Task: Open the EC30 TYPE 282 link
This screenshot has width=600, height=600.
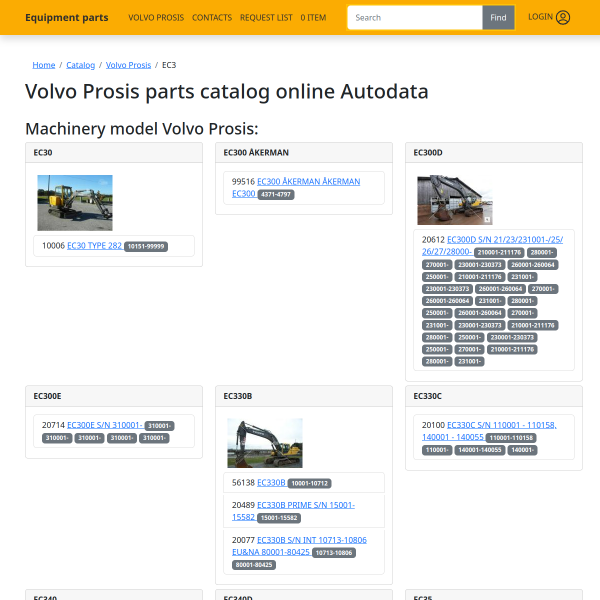Action: [95, 246]
